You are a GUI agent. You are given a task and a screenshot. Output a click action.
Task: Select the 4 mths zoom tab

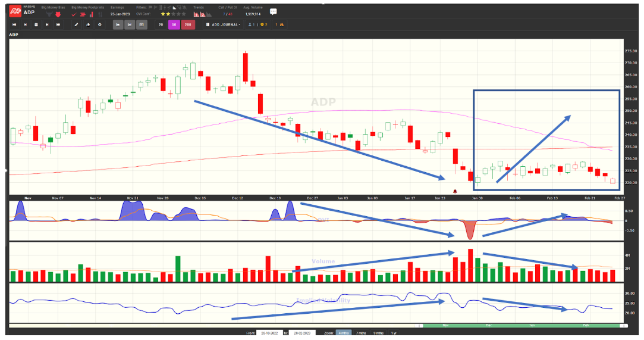tap(343, 333)
